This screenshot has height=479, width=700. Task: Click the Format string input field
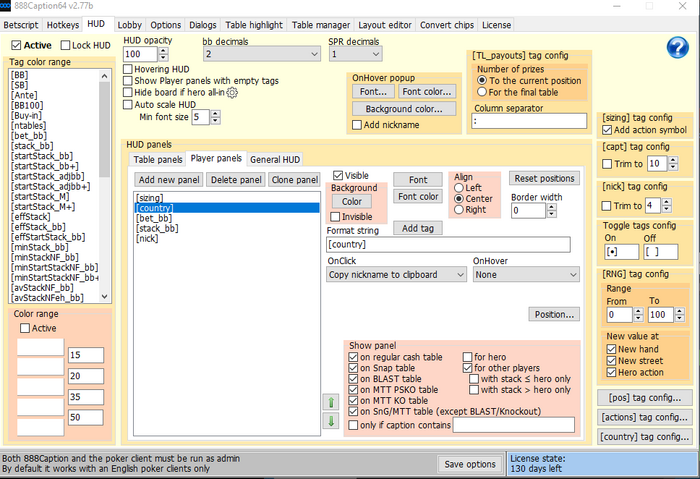(448, 245)
